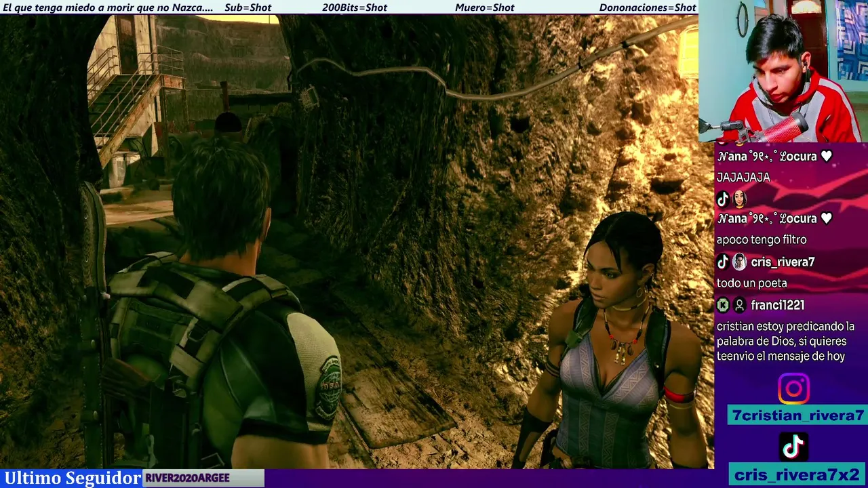Click the 200Bits=Shot banner text

[x=355, y=7]
